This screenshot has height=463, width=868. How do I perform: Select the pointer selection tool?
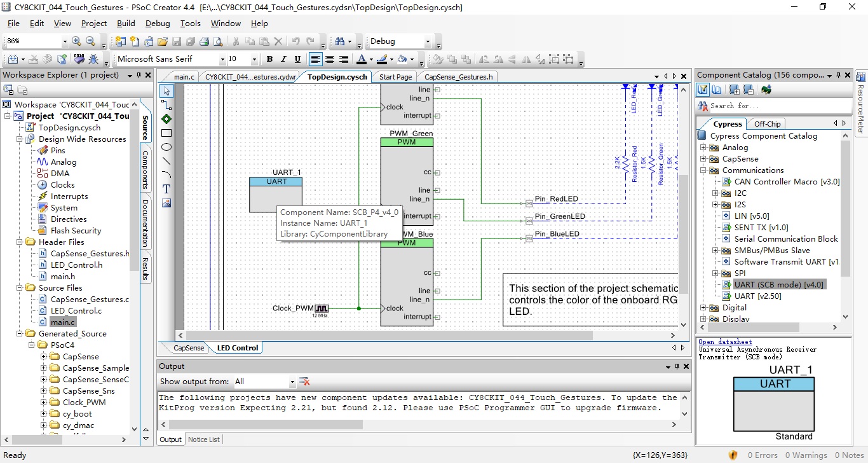[166, 92]
